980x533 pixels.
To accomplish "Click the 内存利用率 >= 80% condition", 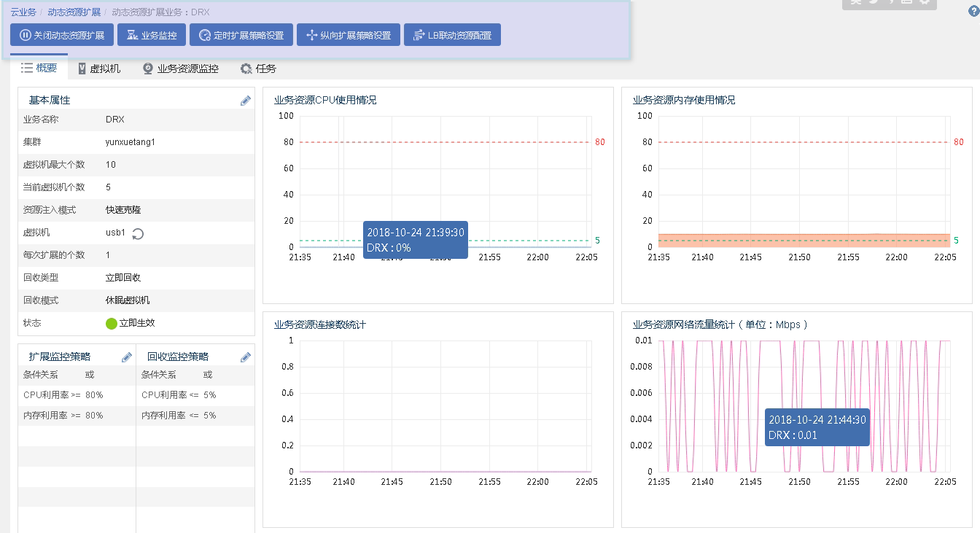I will pos(63,416).
